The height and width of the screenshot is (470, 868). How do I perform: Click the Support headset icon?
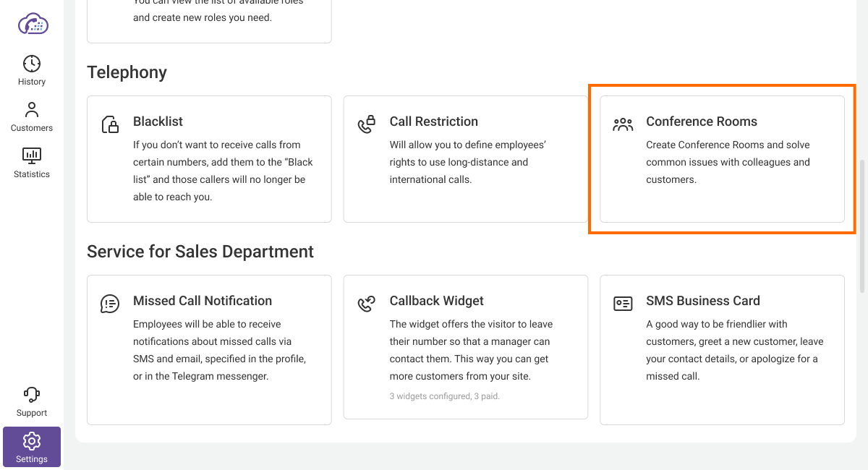point(32,395)
